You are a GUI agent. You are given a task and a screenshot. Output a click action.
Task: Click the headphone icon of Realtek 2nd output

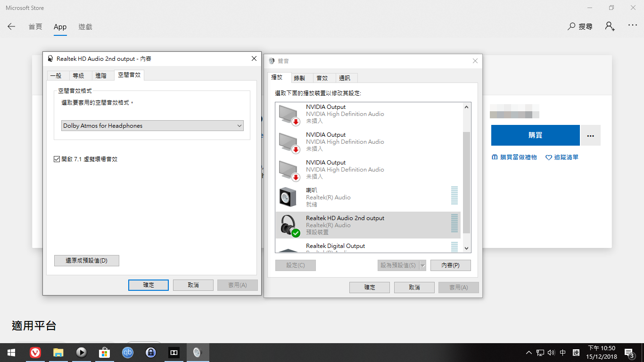289,225
